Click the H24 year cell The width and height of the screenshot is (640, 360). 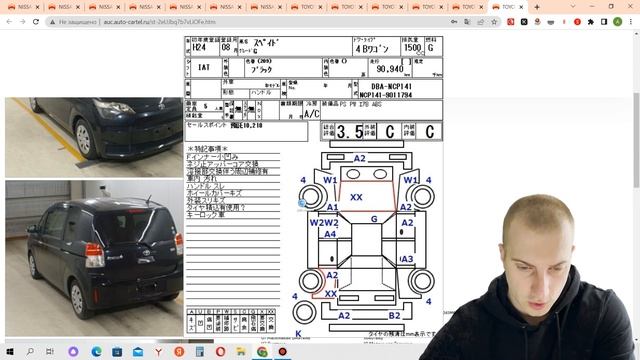point(199,47)
